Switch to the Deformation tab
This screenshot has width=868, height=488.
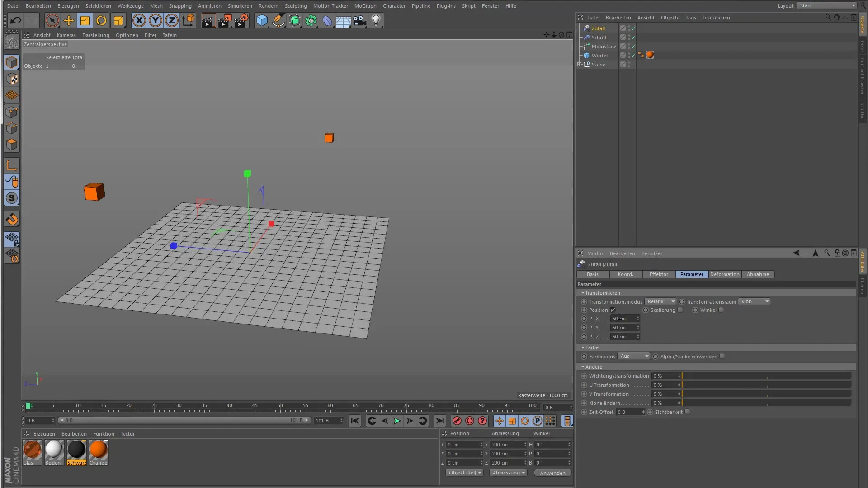pyautogui.click(x=725, y=274)
